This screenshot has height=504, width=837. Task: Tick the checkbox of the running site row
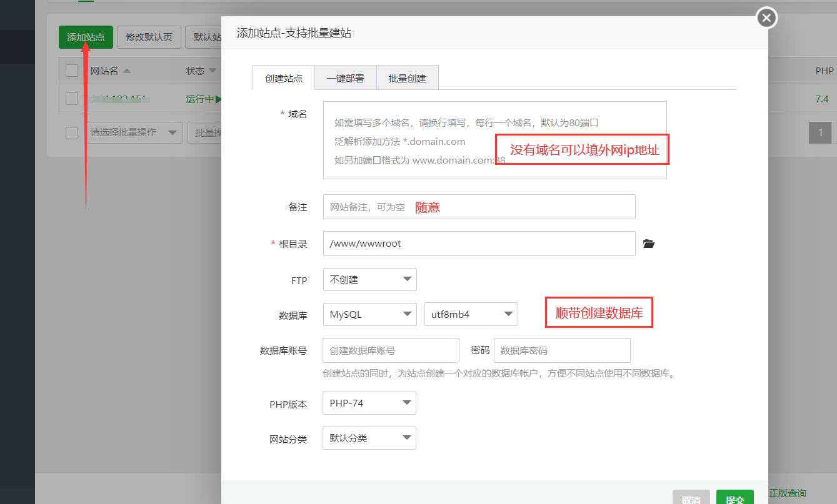point(72,99)
